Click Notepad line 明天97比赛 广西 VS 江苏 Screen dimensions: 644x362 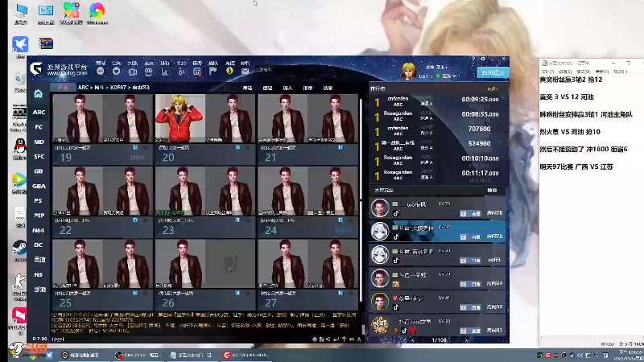point(576,167)
